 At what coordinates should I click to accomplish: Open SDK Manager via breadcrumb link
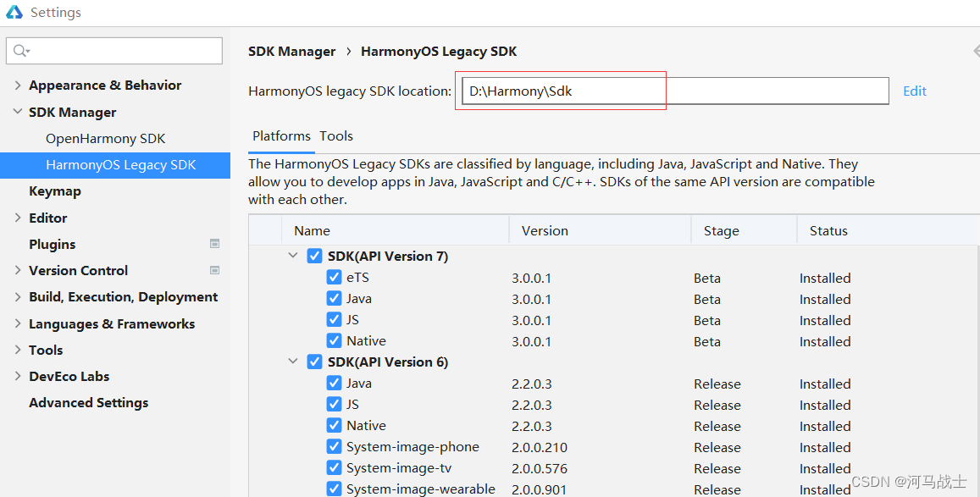click(292, 51)
